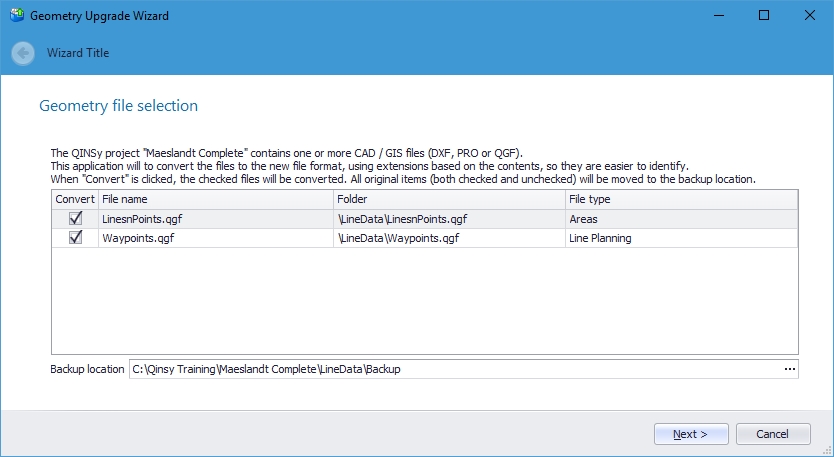834x457 pixels.
Task: Sort by the Folder column header
Action: click(449, 200)
